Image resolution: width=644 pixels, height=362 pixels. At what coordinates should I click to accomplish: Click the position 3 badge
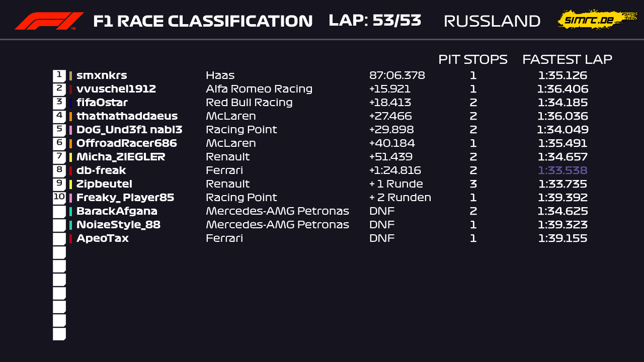[x=59, y=103]
